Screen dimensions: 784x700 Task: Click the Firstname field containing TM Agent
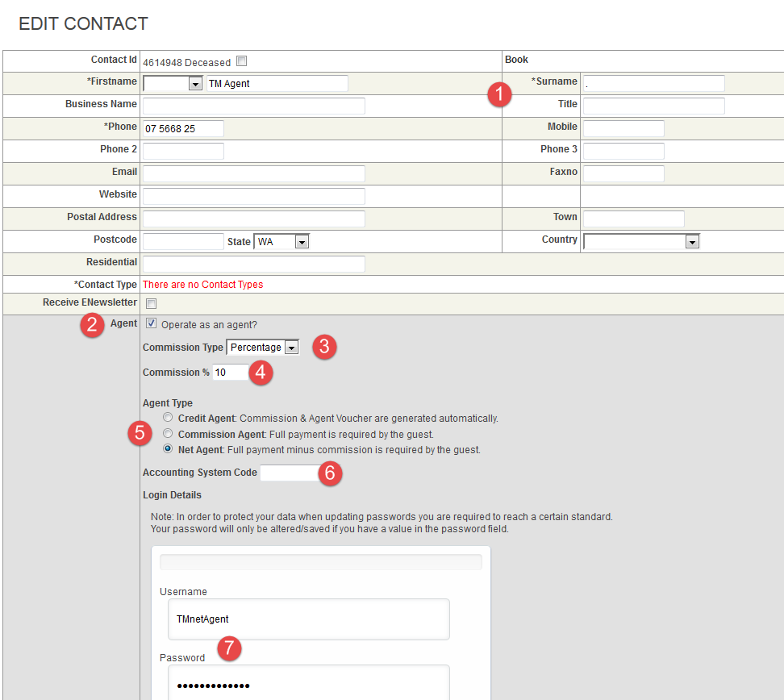[277, 84]
